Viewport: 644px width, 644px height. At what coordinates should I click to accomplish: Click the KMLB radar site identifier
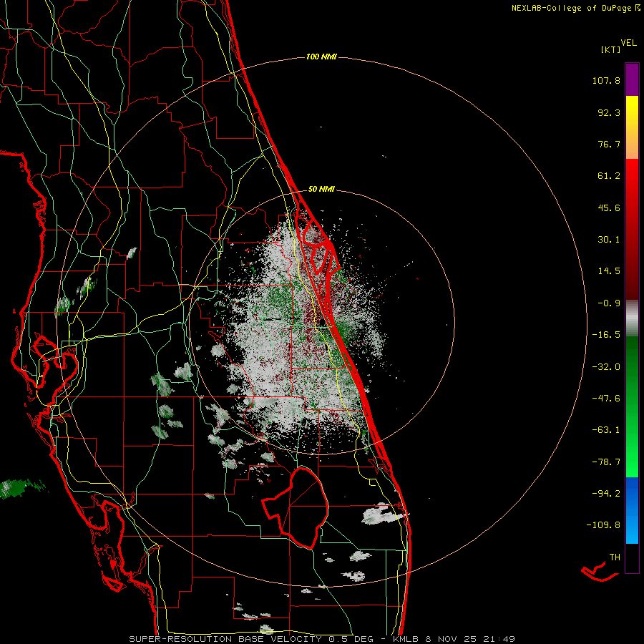[x=406, y=639]
